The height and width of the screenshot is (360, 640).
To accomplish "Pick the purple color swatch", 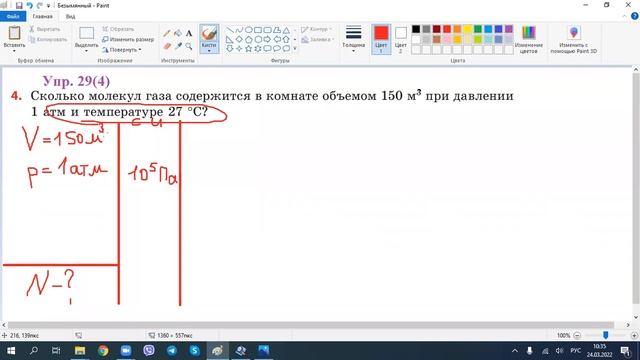I will point(509,29).
